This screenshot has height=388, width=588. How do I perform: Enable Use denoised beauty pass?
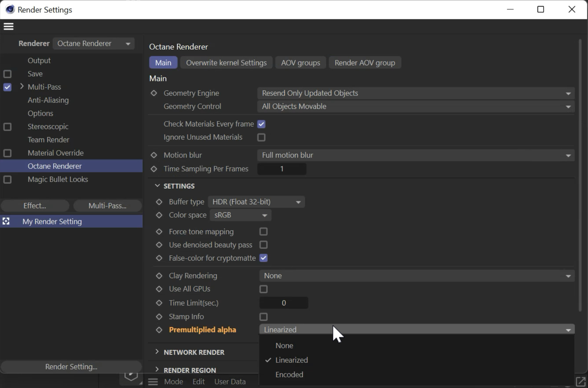click(263, 245)
